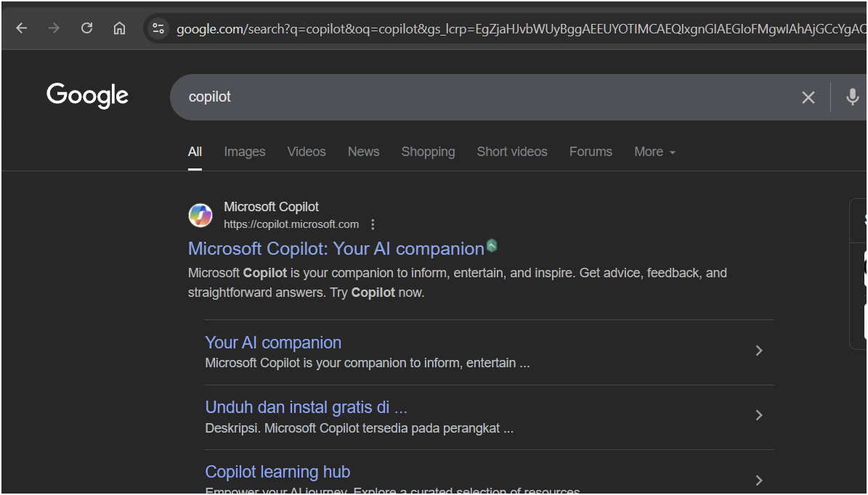Open the browser home page

point(119,28)
